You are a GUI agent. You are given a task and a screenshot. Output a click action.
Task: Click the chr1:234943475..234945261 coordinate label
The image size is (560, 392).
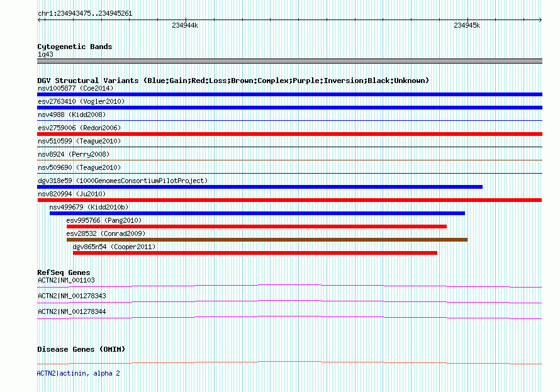click(x=85, y=14)
